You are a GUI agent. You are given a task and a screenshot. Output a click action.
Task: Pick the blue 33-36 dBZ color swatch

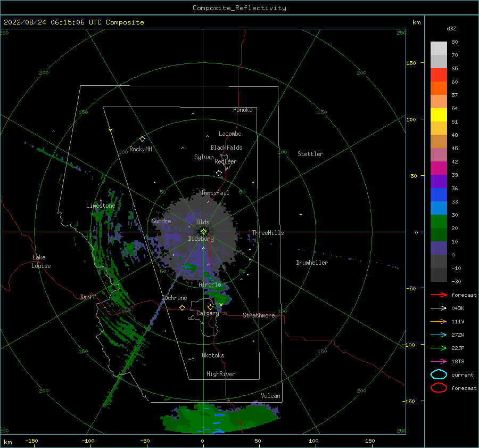439,195
